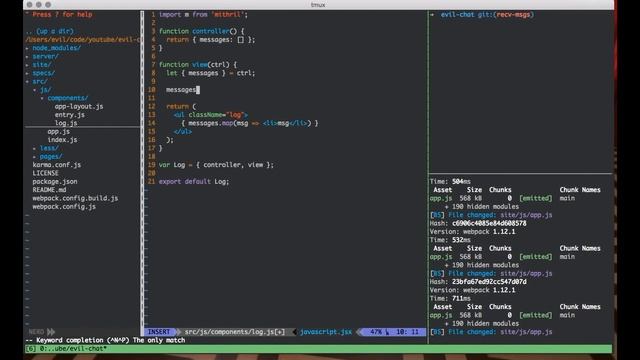The image size is (640, 360).
Task: Collapse the components/ folder arrow
Action: 42,98
